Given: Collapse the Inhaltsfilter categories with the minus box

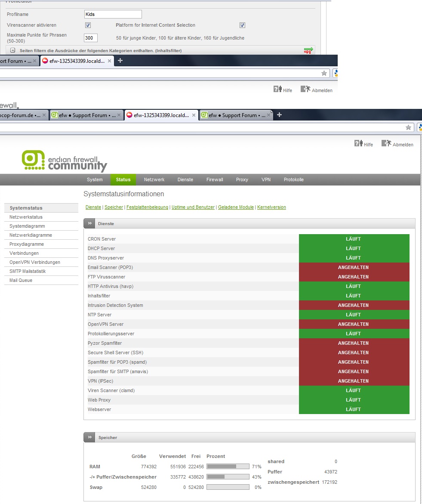Looking at the screenshot, I should pos(13,50).
